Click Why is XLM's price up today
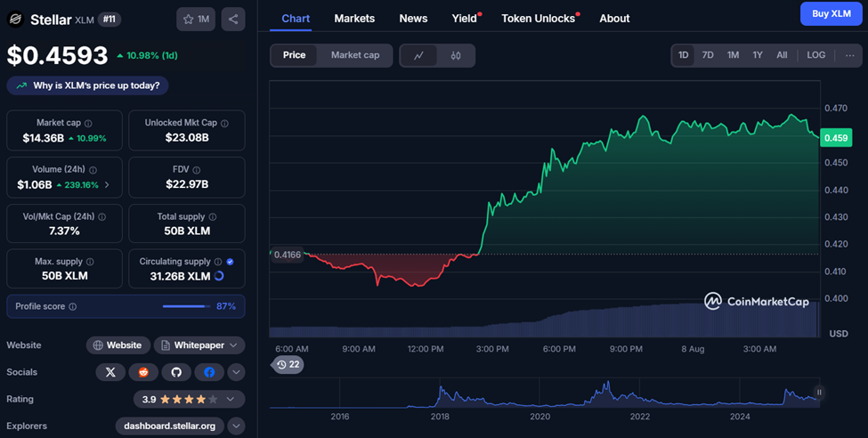 pyautogui.click(x=87, y=85)
